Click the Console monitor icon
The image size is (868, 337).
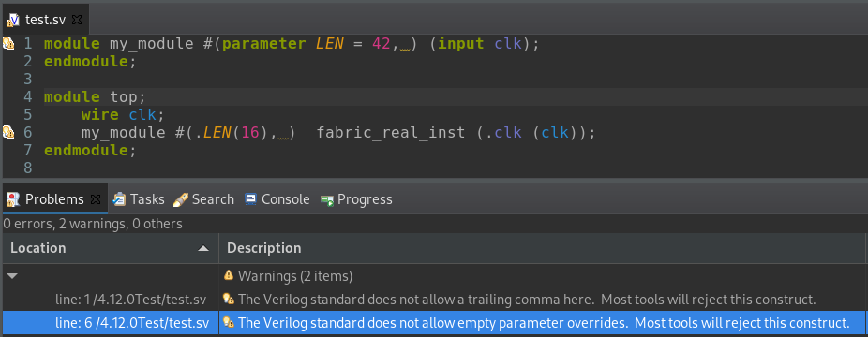coord(251,198)
